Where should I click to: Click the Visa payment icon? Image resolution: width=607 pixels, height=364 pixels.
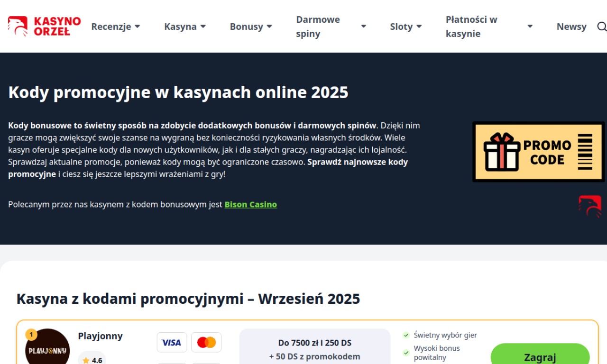click(172, 342)
